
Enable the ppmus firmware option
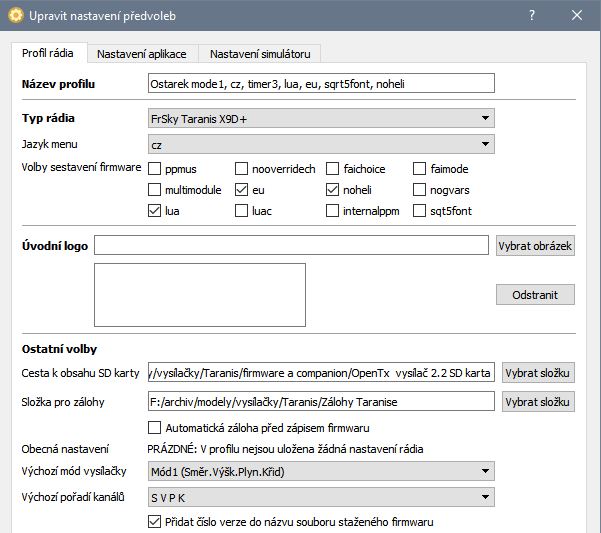tap(155, 168)
